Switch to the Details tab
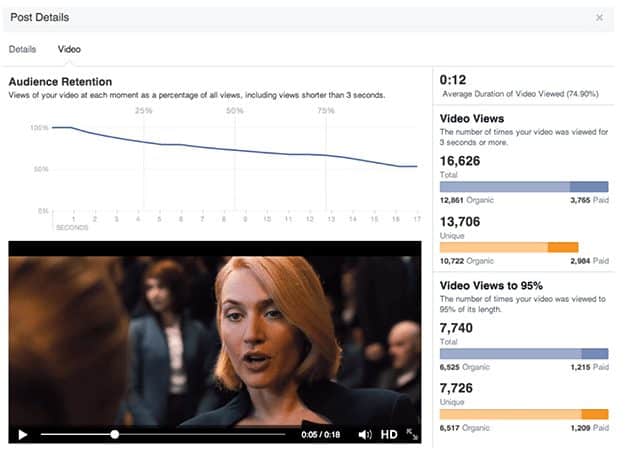631x457 pixels. [23, 49]
